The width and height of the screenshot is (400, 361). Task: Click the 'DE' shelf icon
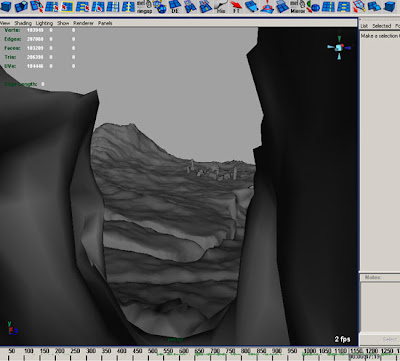coord(175,6)
